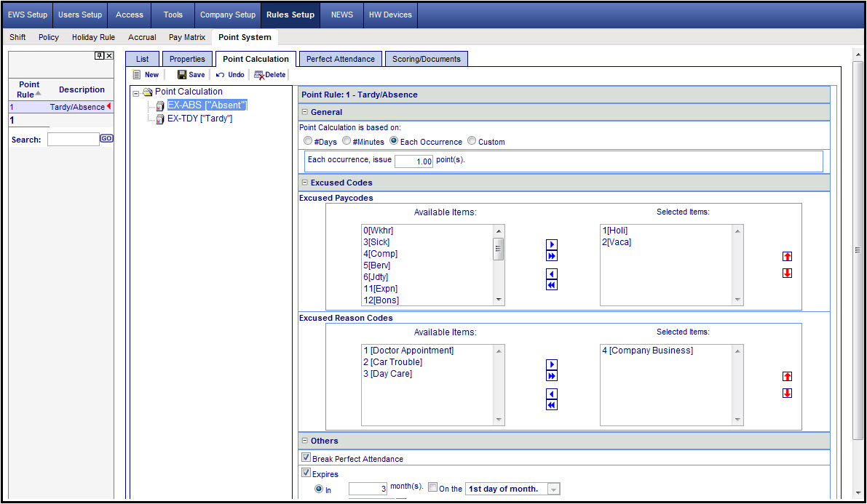The image size is (867, 504).
Task: Click the pin icon in the Point Rule panel
Action: (x=99, y=55)
